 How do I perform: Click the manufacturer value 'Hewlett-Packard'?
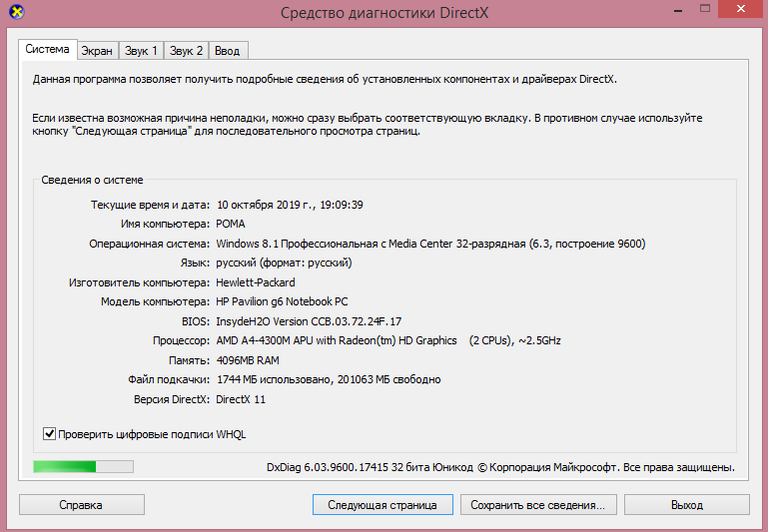[x=256, y=282]
